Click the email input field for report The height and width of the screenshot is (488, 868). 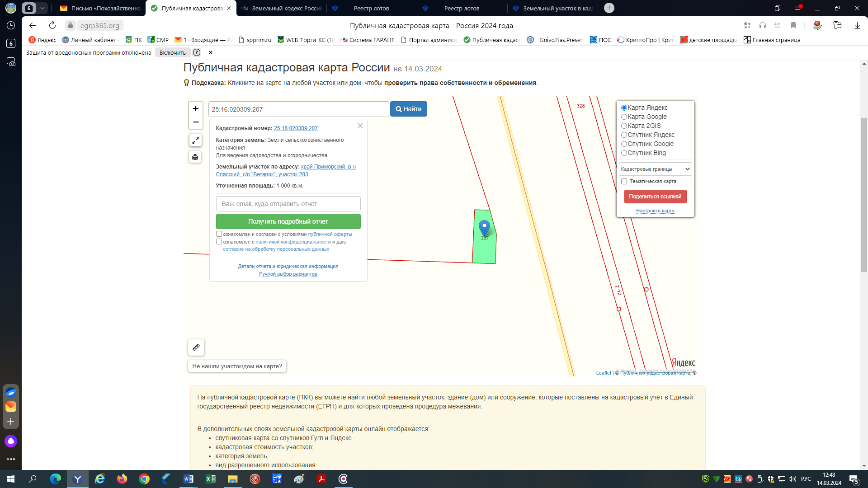[288, 204]
